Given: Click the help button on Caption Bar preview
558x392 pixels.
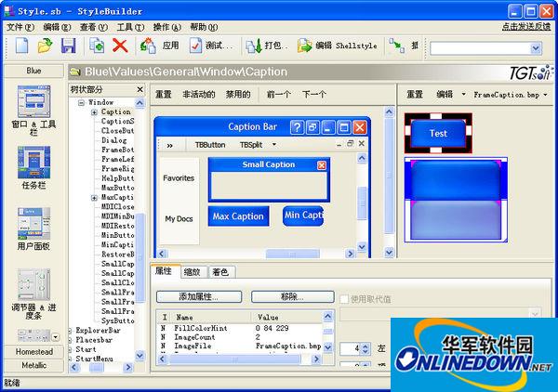Looking at the screenshot, I should pyautogui.click(x=298, y=127).
